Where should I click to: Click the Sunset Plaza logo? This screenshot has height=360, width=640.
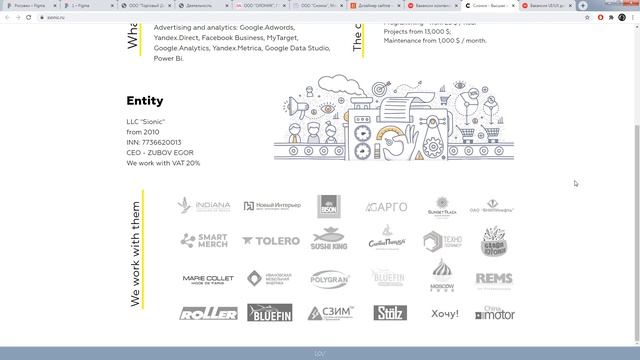tap(442, 207)
